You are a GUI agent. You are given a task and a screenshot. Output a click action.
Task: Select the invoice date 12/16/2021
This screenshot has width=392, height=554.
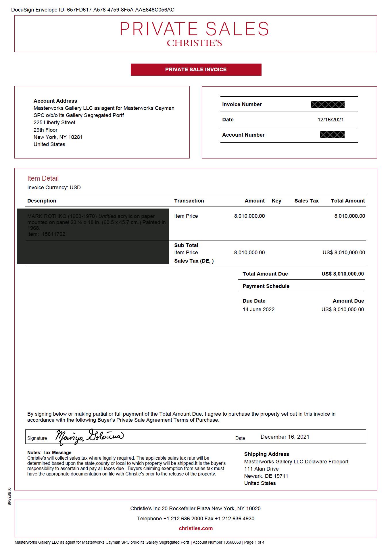coord(330,120)
